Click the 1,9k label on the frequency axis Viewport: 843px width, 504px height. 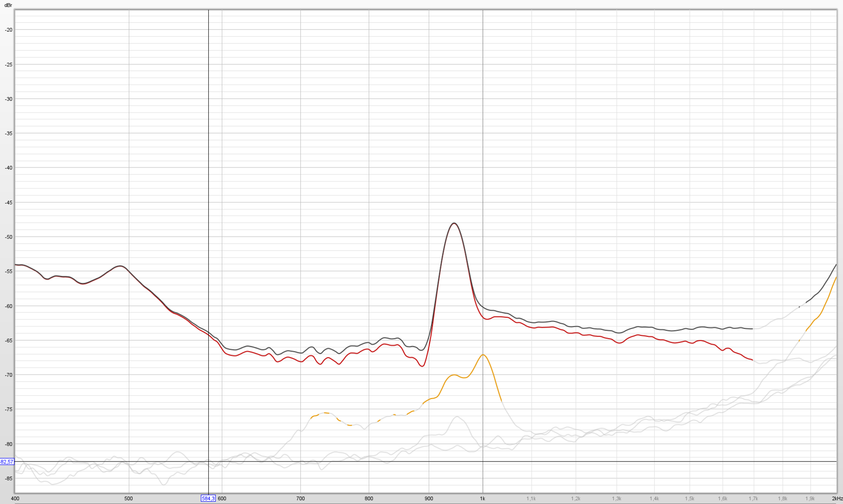pyautogui.click(x=810, y=498)
